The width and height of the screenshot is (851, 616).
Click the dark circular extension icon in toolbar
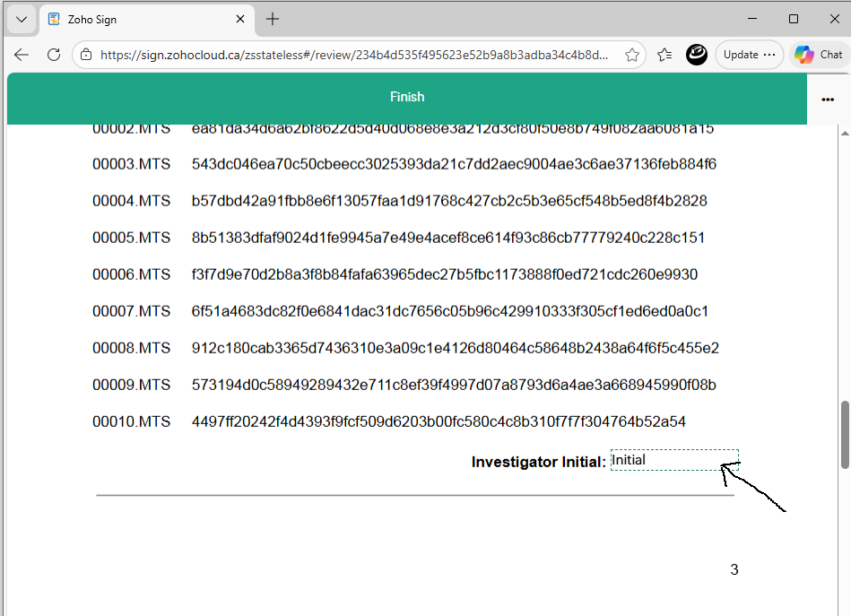click(x=697, y=55)
